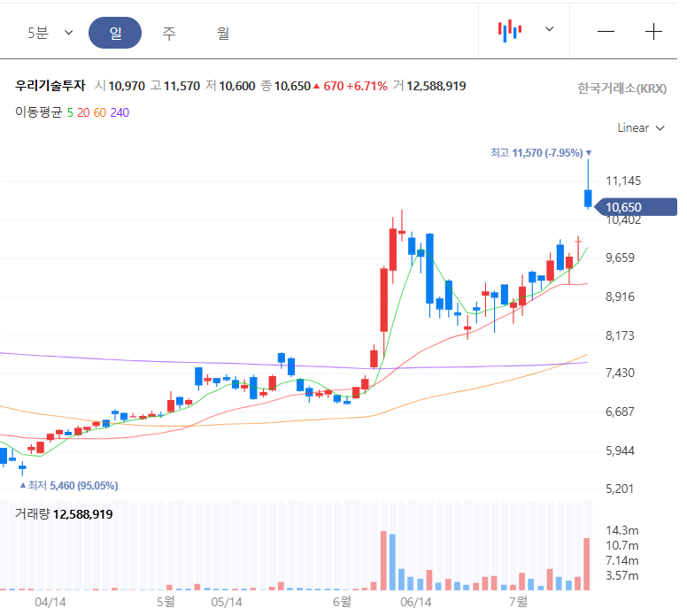This screenshot has height=616, width=687.
Task: Click the low price 저 10,600
Action: 230,86
